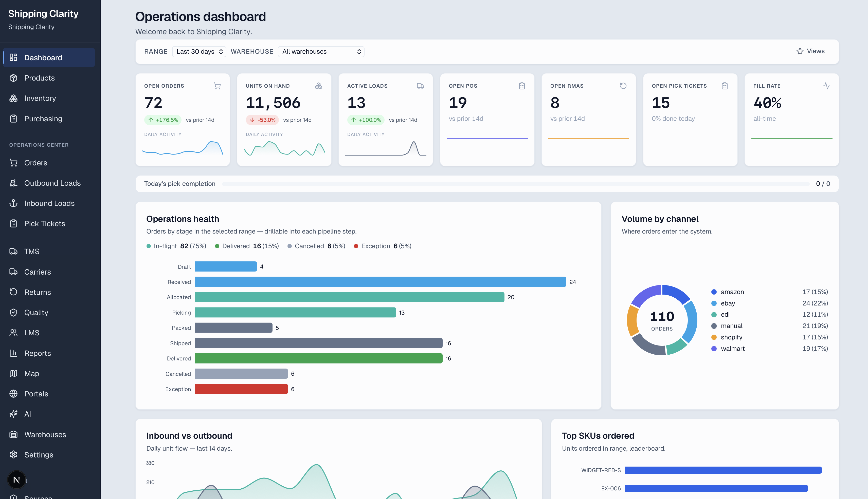The height and width of the screenshot is (499, 868).
Task: Click the Carriers truck icon
Action: click(13, 272)
